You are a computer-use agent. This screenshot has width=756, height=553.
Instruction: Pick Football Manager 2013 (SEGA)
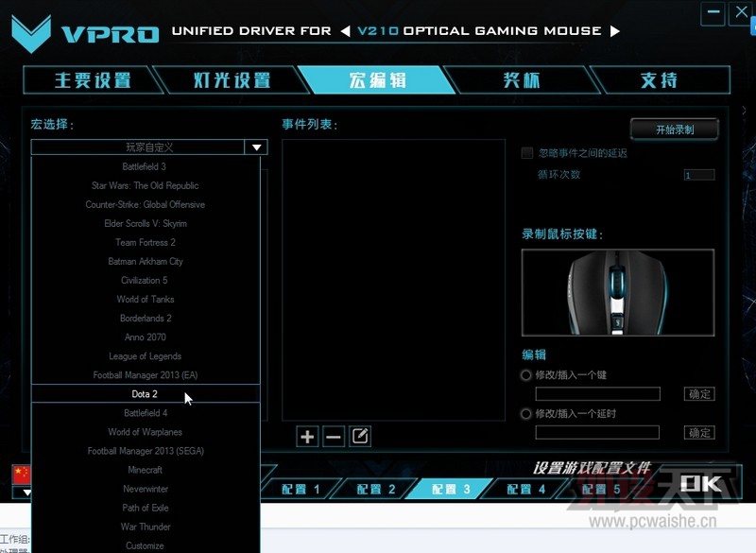coord(145,451)
